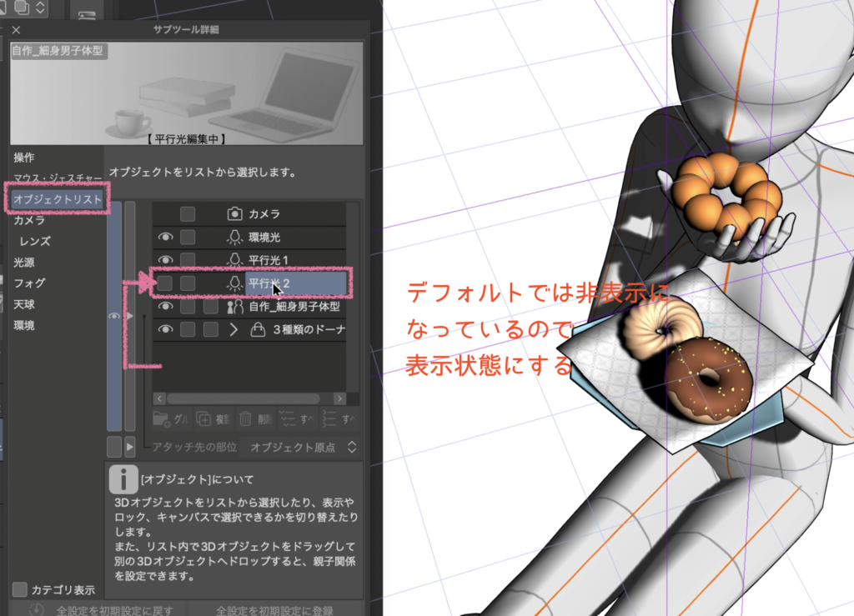Hide 平行光1 using its eye icon
854x616 pixels.
(166, 261)
